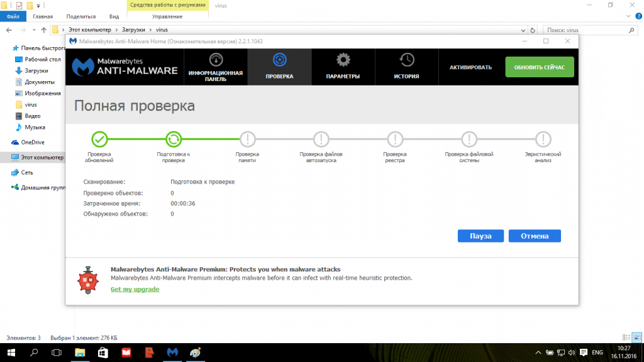The height and width of the screenshot is (362, 644).
Task: Click the Обновить сейчас update button
Action: [x=539, y=67]
